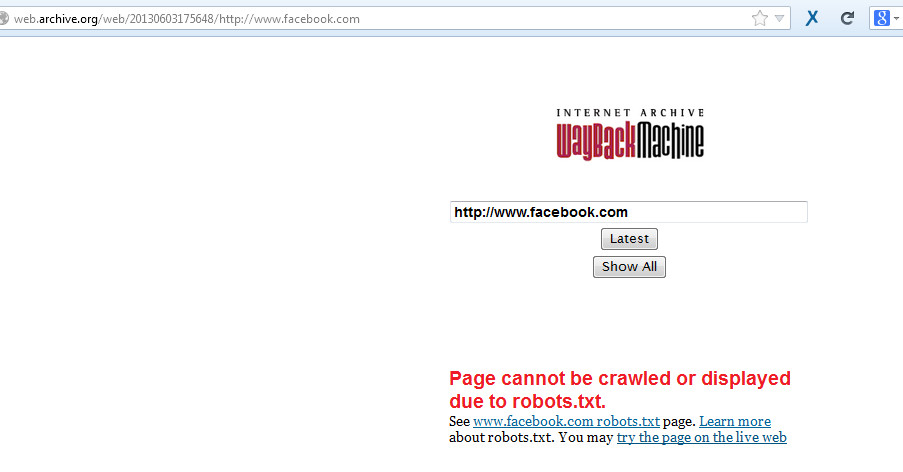Follow the Learn more link
The image size is (903, 472).
735,421
